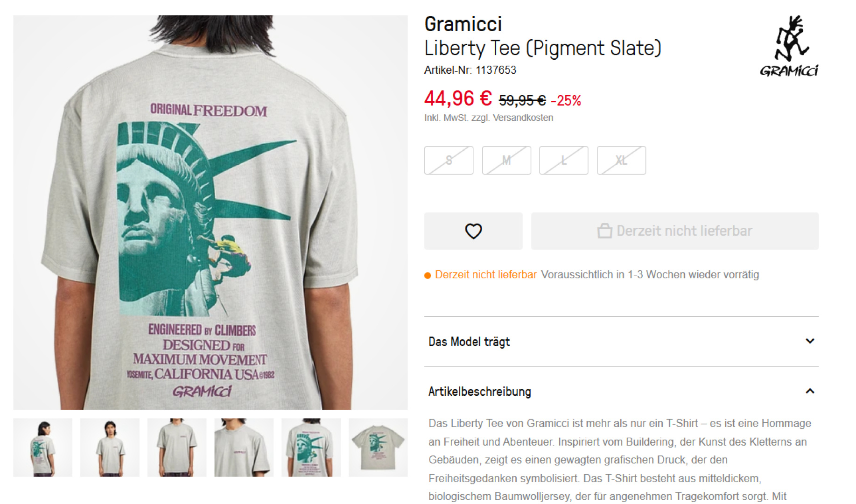This screenshot has width=856, height=504.
Task: Click the shopping bag icon on the Derzeit nicht lieferbar button
Action: tap(604, 231)
